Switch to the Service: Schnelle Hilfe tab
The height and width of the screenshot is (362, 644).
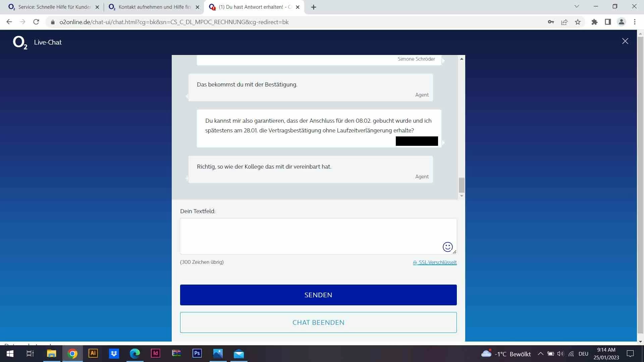coord(54,7)
